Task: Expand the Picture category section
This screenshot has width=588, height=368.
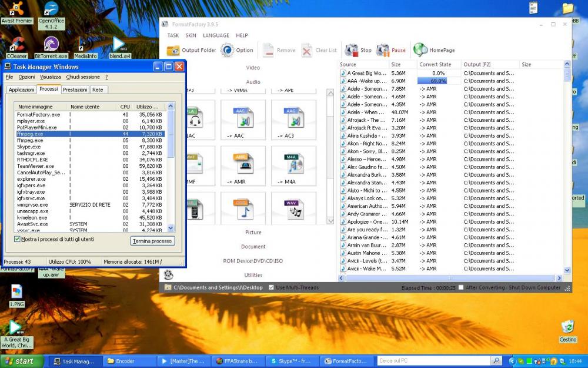Action: (x=253, y=233)
